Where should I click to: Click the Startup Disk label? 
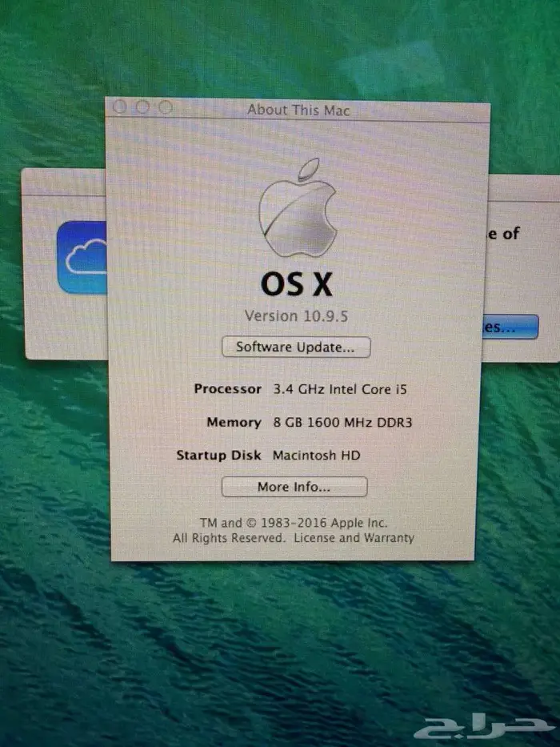(218, 455)
